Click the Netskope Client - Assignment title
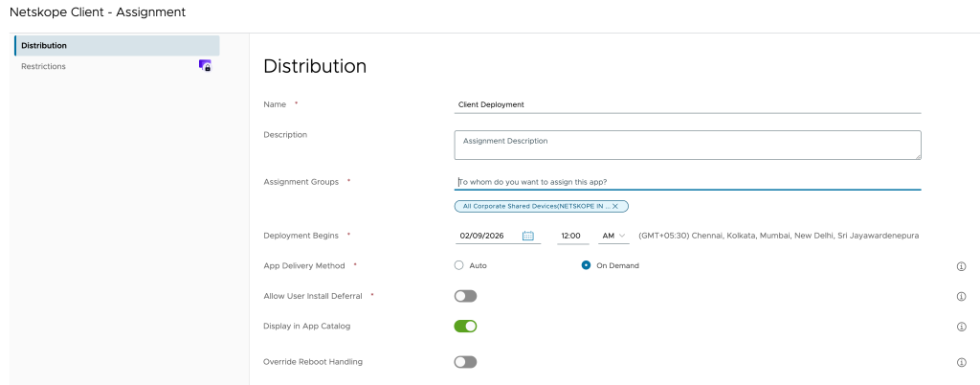This screenshot has height=385, width=980. click(98, 11)
